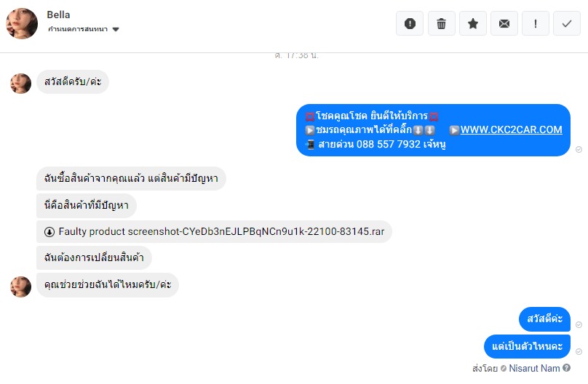Open Bella's profile picture in header
The height and width of the screenshot is (384, 588).
pyautogui.click(x=22, y=23)
